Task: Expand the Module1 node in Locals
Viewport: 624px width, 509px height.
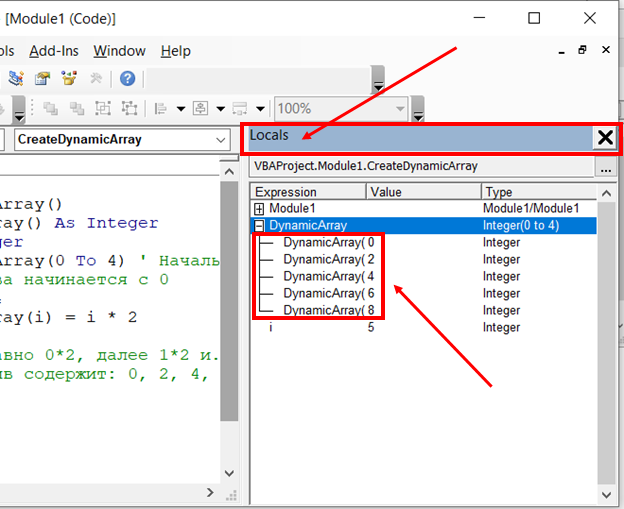Action: (259, 209)
